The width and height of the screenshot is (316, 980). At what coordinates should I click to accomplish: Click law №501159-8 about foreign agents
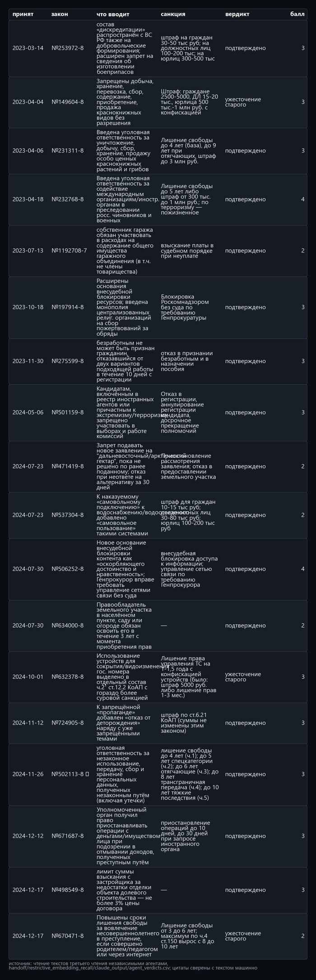pos(68,412)
